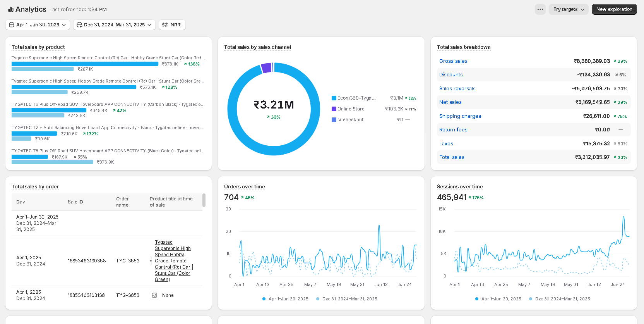Click the TYGATEC T6 Plus Carbon Black product title
The height and width of the screenshot is (324, 644).
(108, 105)
